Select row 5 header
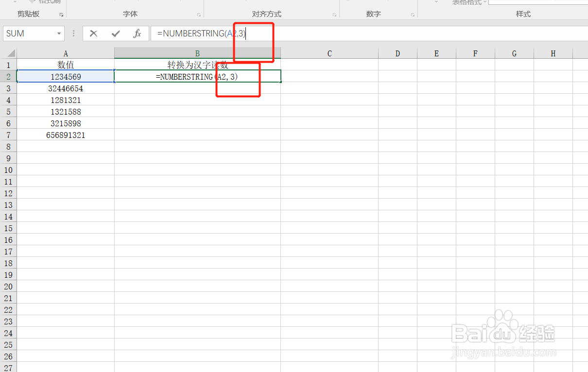Viewport: 588px width, 372px height. (x=8, y=111)
